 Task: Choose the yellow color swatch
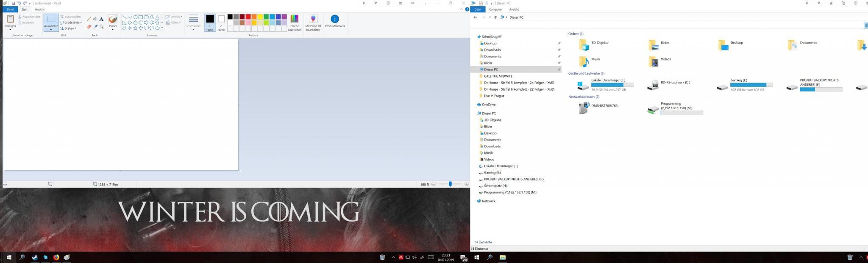(x=260, y=17)
